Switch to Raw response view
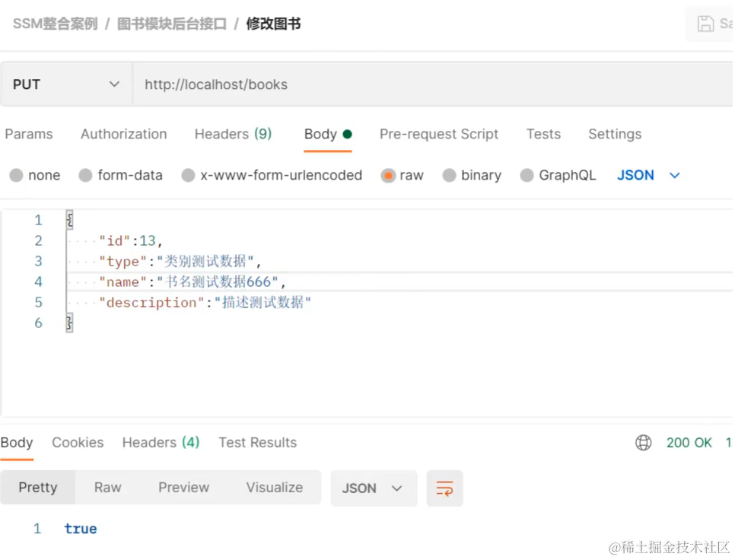The width and height of the screenshot is (735, 560). coord(107,488)
